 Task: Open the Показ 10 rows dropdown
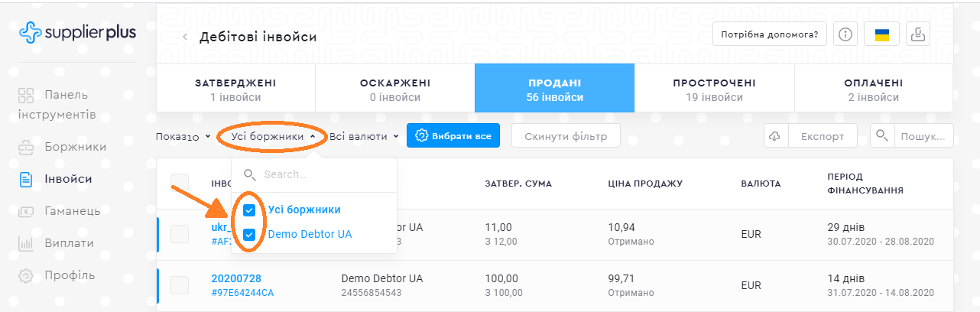[x=183, y=137]
